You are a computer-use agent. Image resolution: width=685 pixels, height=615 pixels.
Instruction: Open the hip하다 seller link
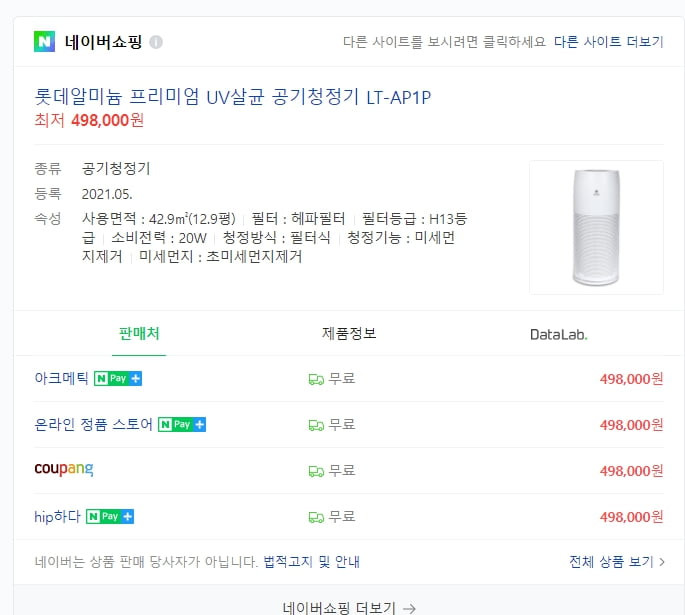[57, 516]
